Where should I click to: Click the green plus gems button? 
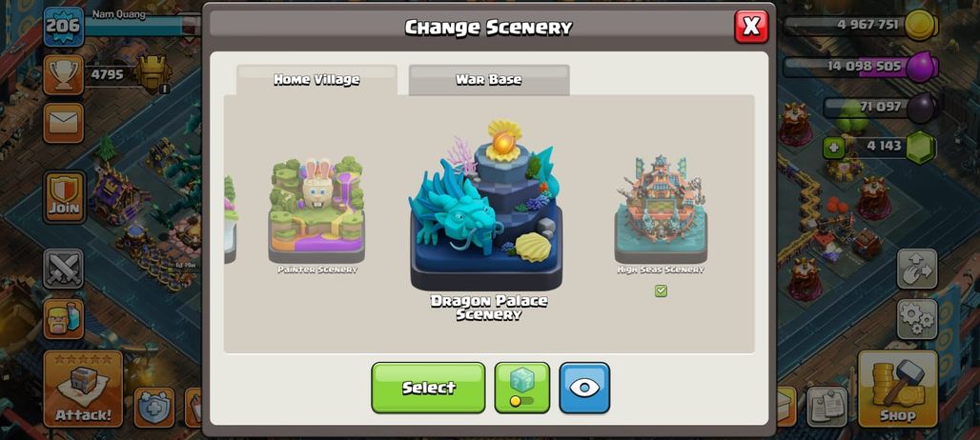[x=832, y=148]
